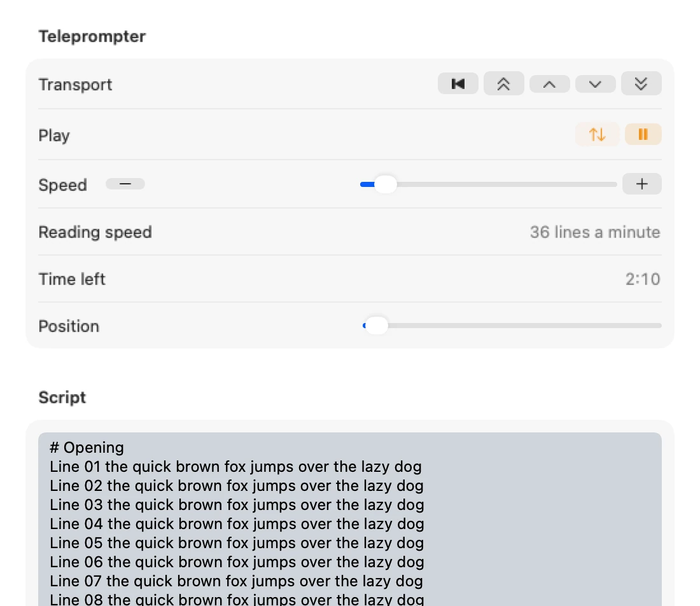Click the Speed slider thumb
Image resolution: width=700 pixels, height=606 pixels.
(385, 184)
